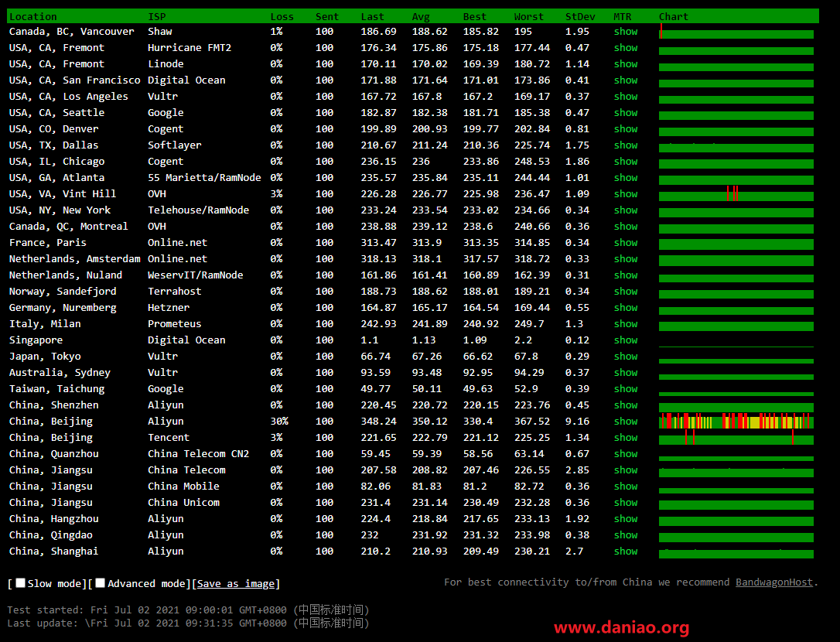Open MTR for China, Quanzhou
Image resolution: width=840 pixels, height=642 pixels.
pyautogui.click(x=626, y=454)
